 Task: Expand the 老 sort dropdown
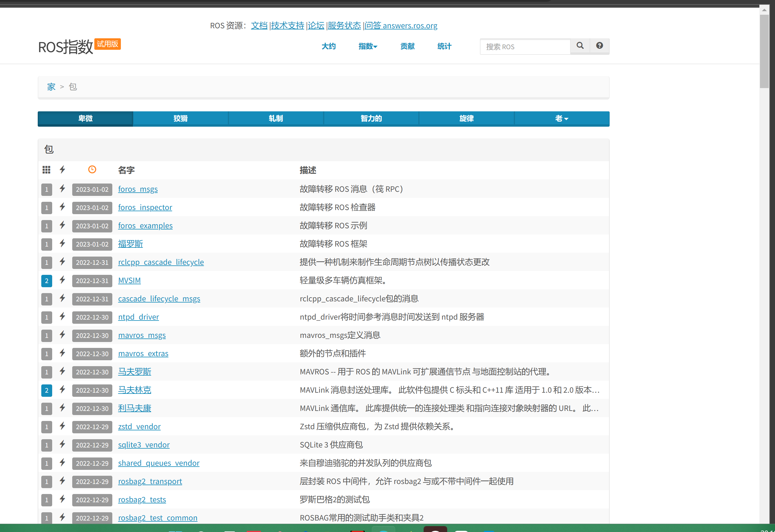561,118
